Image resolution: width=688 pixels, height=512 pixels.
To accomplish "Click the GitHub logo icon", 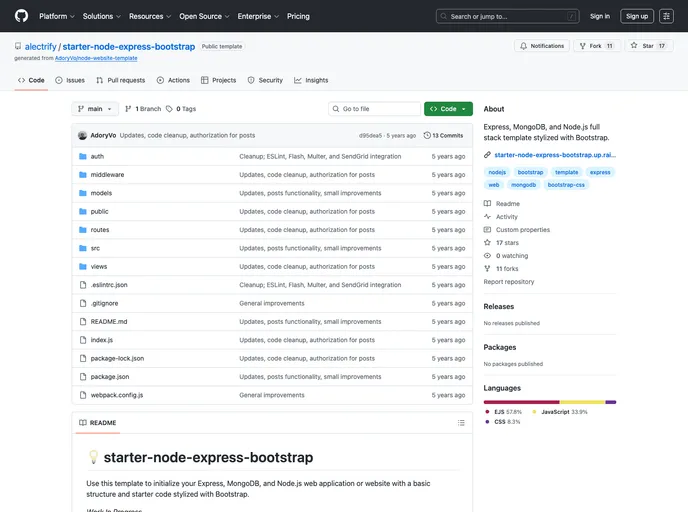I will [21, 16].
